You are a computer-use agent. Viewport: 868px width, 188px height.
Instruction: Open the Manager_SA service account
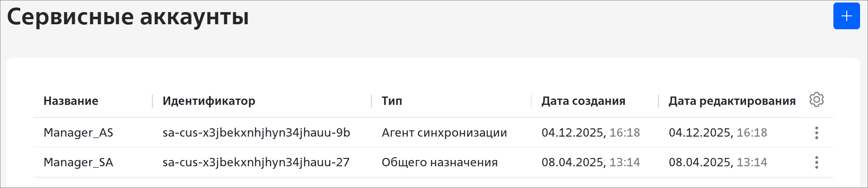(x=78, y=163)
